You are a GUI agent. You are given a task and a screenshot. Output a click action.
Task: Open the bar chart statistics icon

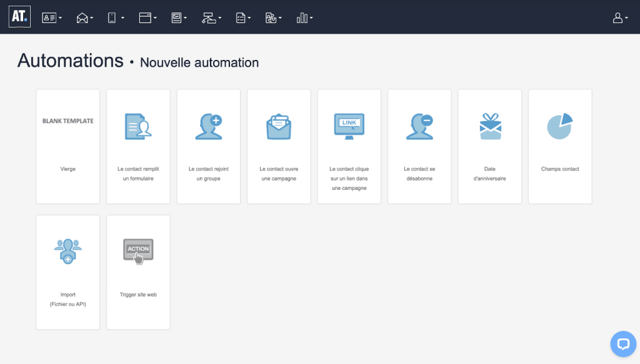tap(304, 18)
